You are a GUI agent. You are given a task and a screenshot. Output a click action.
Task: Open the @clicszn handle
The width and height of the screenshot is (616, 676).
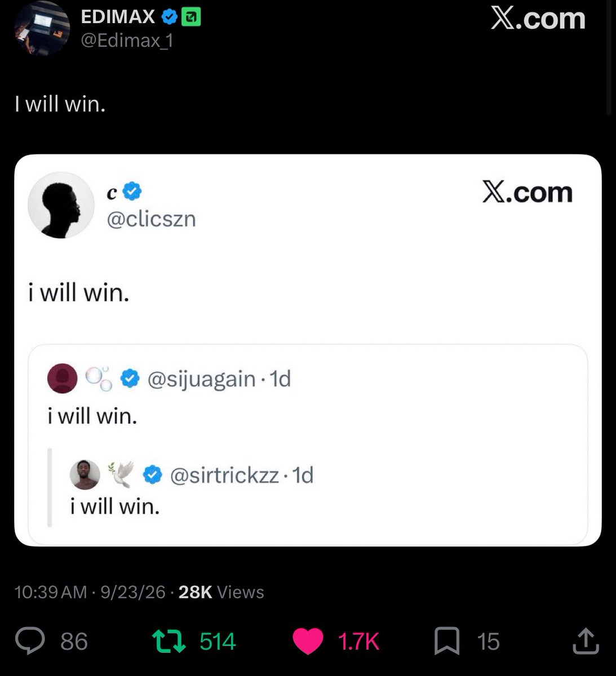[152, 219]
